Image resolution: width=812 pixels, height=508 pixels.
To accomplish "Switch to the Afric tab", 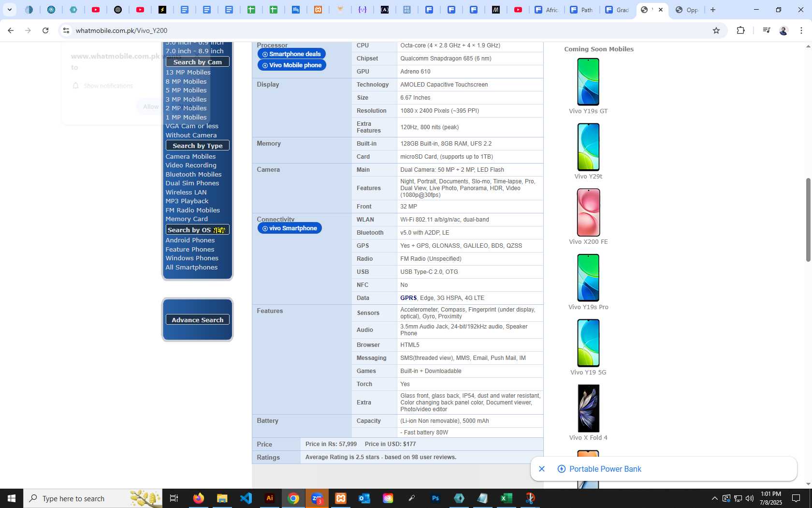I will pyautogui.click(x=547, y=10).
